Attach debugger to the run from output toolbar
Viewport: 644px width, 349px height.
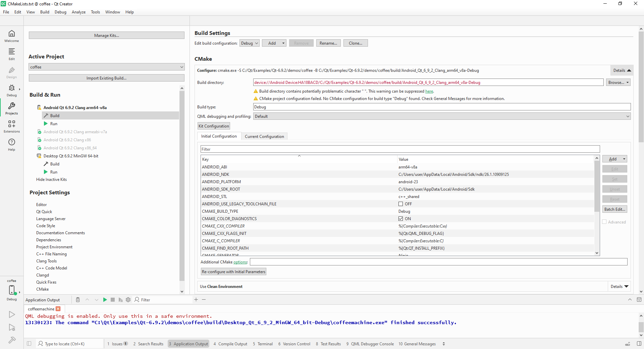(x=120, y=300)
